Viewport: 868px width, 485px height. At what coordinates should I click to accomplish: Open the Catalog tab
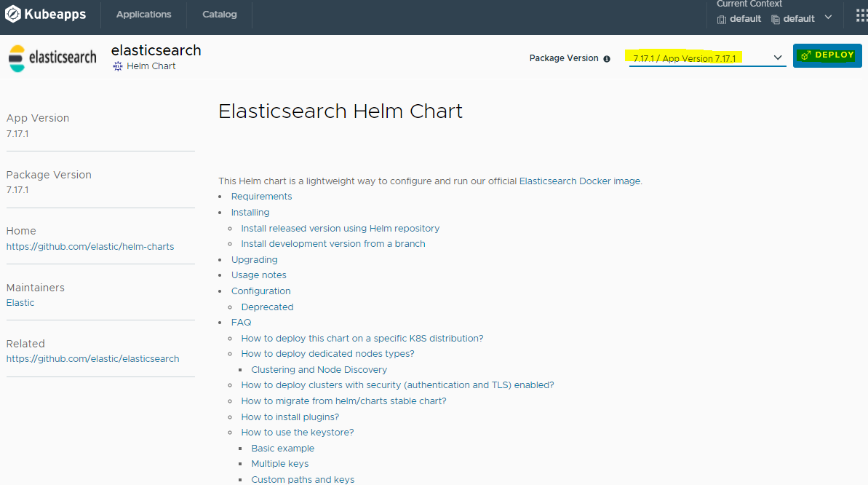click(x=219, y=15)
